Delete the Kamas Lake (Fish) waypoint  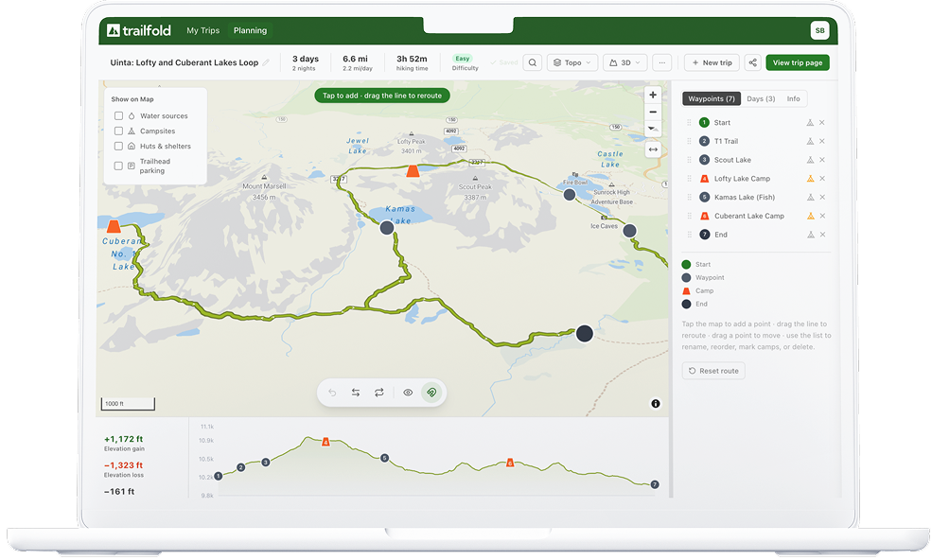[x=822, y=198]
